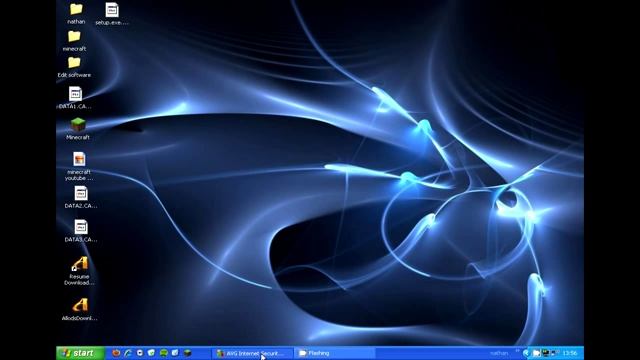Screen dimensions: 640x360
Task: Select the minecraft youtube file icon
Action: coord(79,159)
